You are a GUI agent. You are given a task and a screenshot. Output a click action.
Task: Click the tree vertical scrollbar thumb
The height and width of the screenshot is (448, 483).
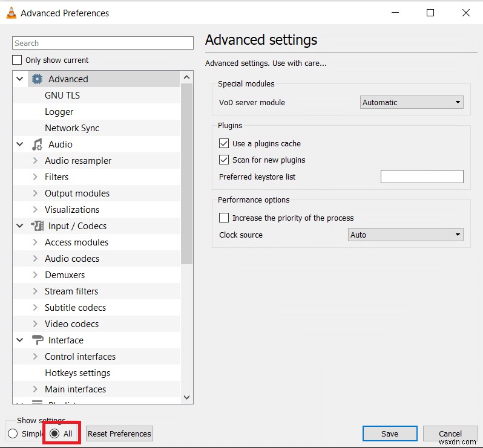click(186, 174)
